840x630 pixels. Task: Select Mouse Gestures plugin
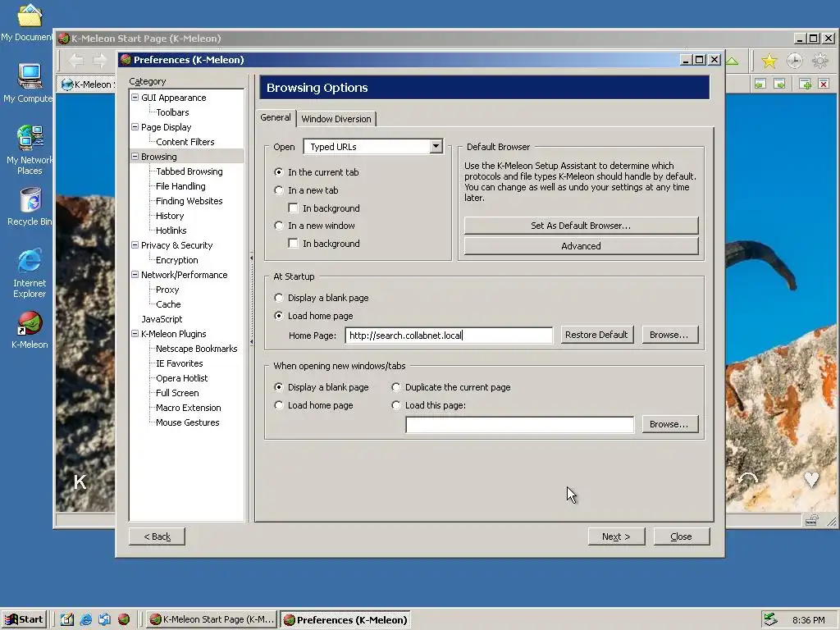point(188,422)
